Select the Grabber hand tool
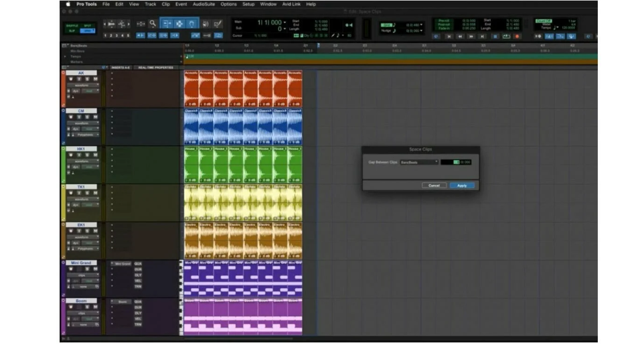This screenshot has width=644, height=353. (x=192, y=23)
